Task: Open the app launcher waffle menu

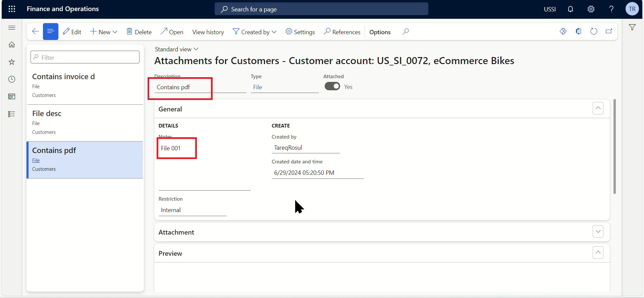Action: pyautogui.click(x=12, y=9)
